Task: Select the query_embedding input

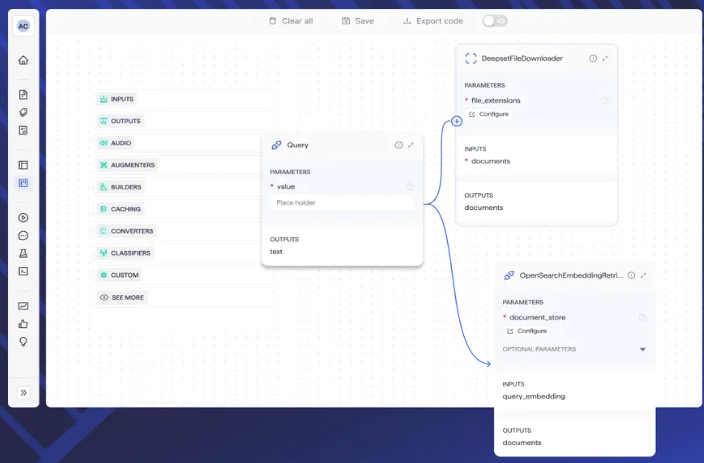Action: coord(534,396)
